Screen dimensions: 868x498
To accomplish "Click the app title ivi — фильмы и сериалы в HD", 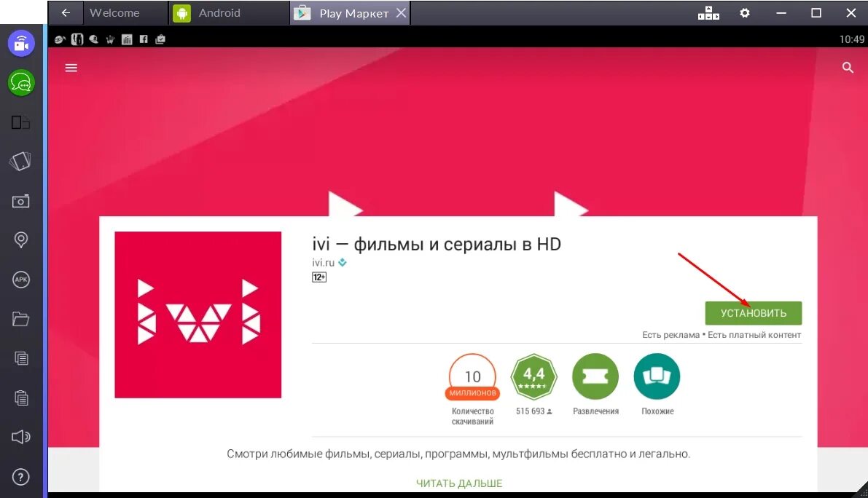I will 437,244.
